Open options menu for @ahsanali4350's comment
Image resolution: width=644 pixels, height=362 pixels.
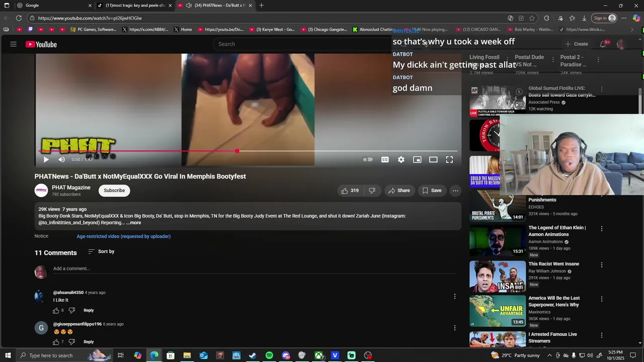455,297
